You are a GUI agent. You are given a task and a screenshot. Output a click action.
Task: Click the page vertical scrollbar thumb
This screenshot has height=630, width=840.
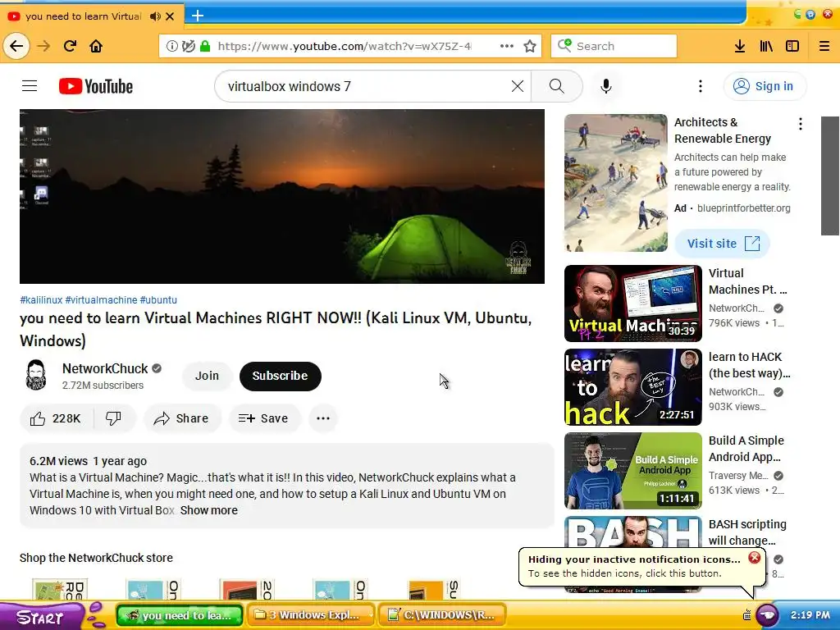click(830, 176)
